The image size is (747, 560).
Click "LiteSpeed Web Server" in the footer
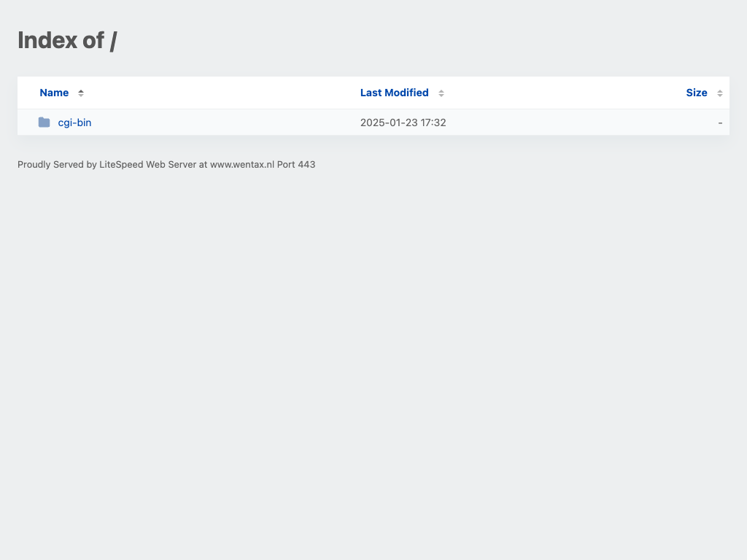(x=147, y=165)
